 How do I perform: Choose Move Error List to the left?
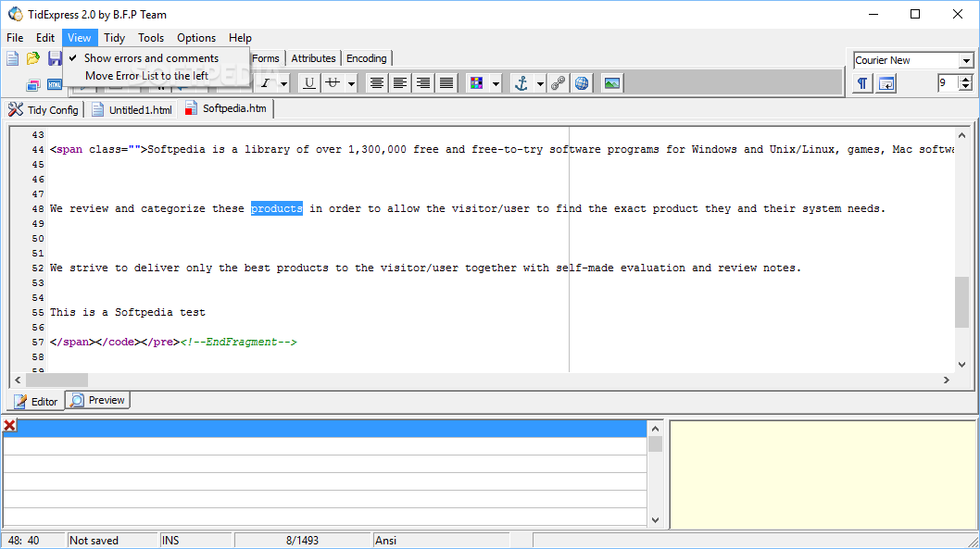(147, 76)
